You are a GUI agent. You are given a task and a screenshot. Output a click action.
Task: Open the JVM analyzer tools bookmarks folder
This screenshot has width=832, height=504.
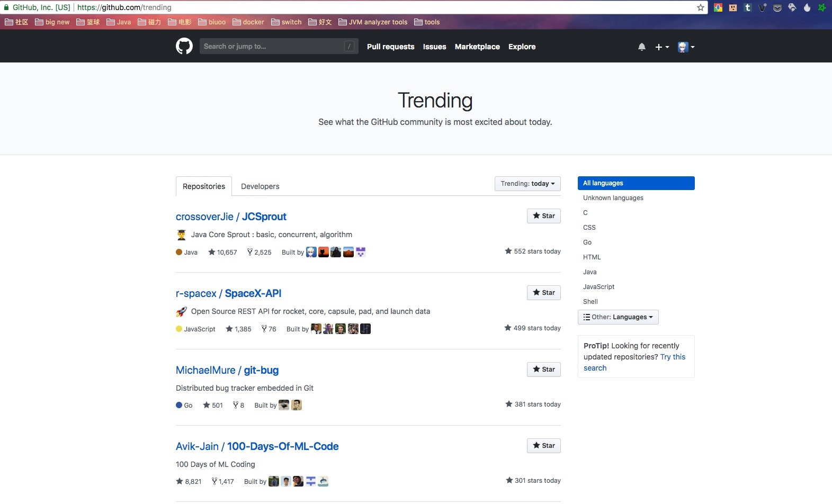pyautogui.click(x=373, y=22)
